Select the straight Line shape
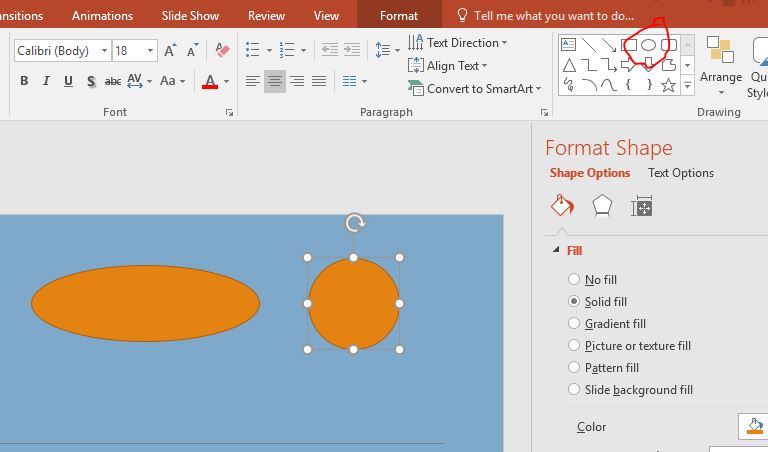The image size is (768, 452). click(588, 45)
